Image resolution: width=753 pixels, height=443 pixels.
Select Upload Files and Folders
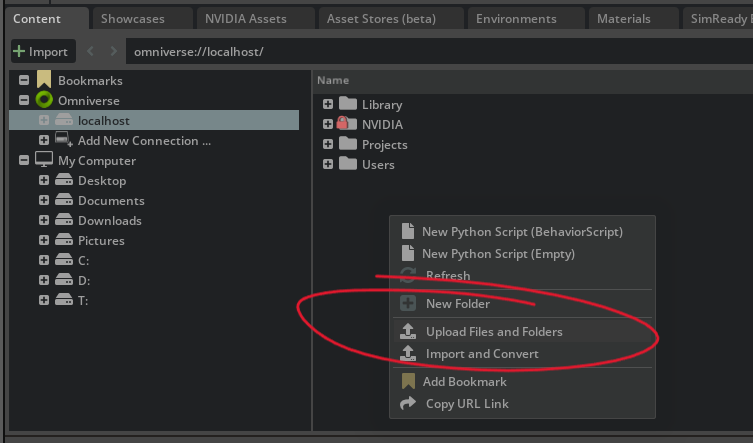[494, 332]
